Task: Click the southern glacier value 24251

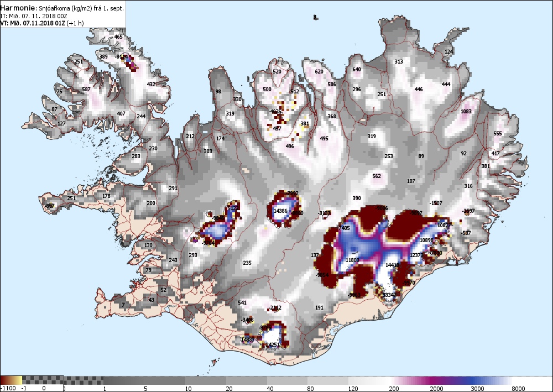Action: pos(273,344)
